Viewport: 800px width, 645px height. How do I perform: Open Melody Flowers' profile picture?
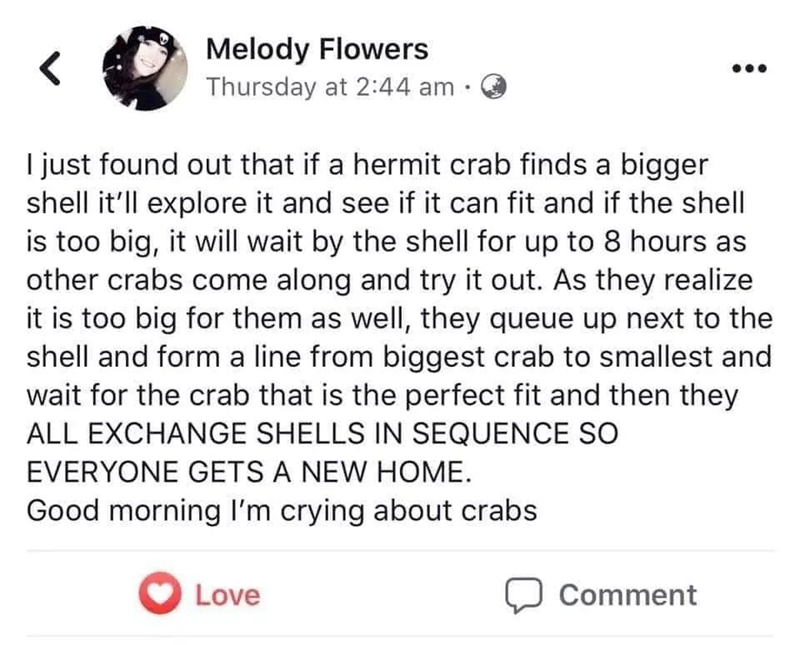tap(150, 68)
